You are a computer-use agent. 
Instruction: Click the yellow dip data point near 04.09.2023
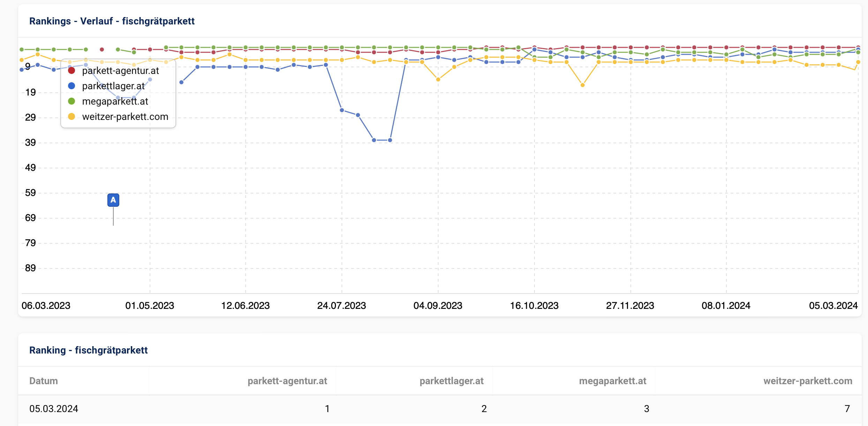point(438,79)
